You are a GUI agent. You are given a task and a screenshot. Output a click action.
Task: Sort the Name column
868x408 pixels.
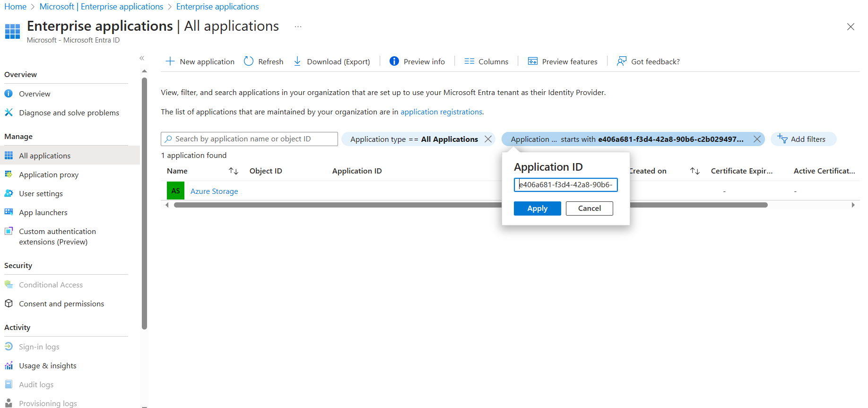pos(234,171)
